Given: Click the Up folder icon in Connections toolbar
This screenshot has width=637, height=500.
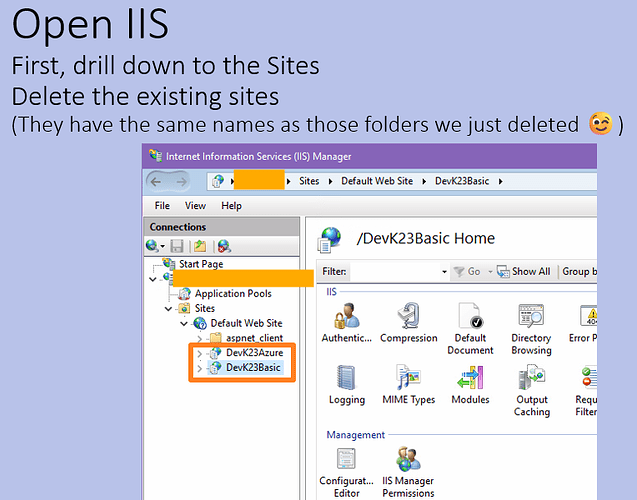Looking at the screenshot, I should 200,246.
